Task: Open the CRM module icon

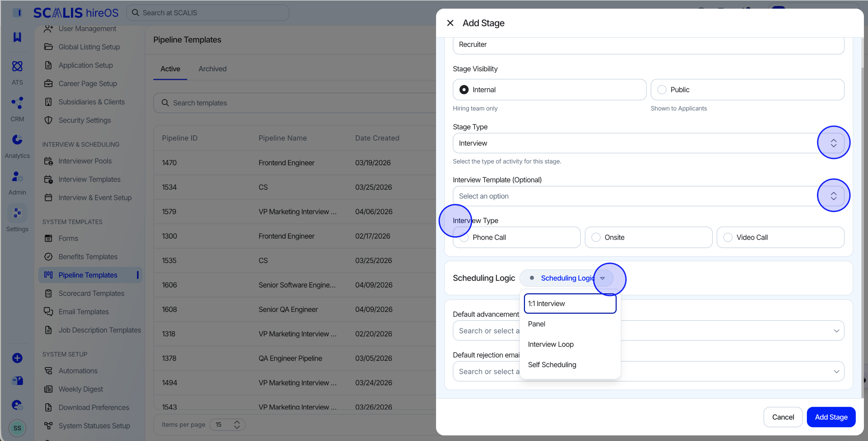Action: pos(17,103)
